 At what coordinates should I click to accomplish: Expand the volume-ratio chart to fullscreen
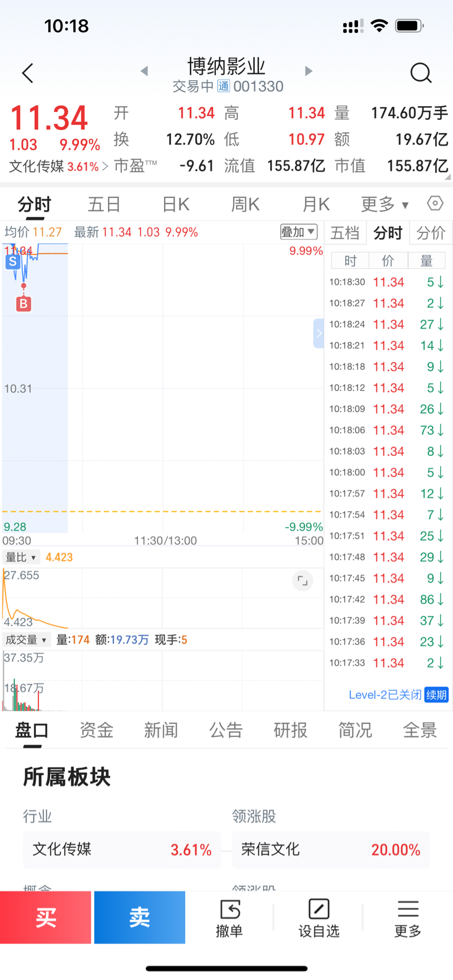pos(303,581)
